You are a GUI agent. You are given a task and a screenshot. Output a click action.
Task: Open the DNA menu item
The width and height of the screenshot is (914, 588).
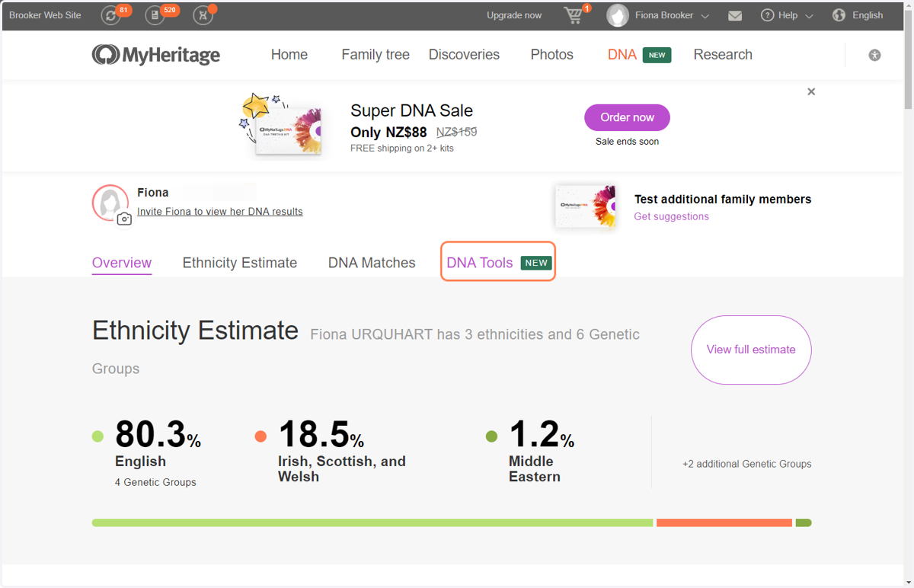(622, 55)
